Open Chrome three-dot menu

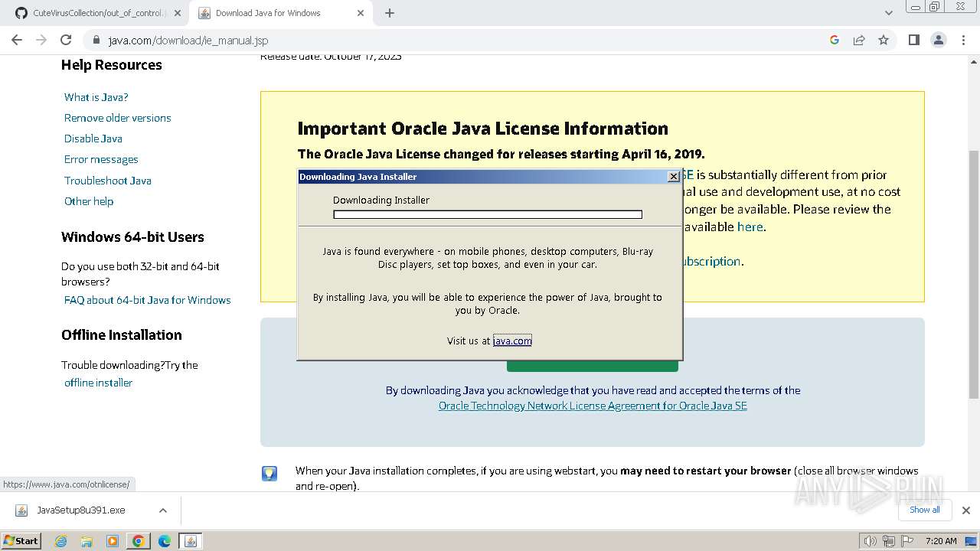coord(964,40)
